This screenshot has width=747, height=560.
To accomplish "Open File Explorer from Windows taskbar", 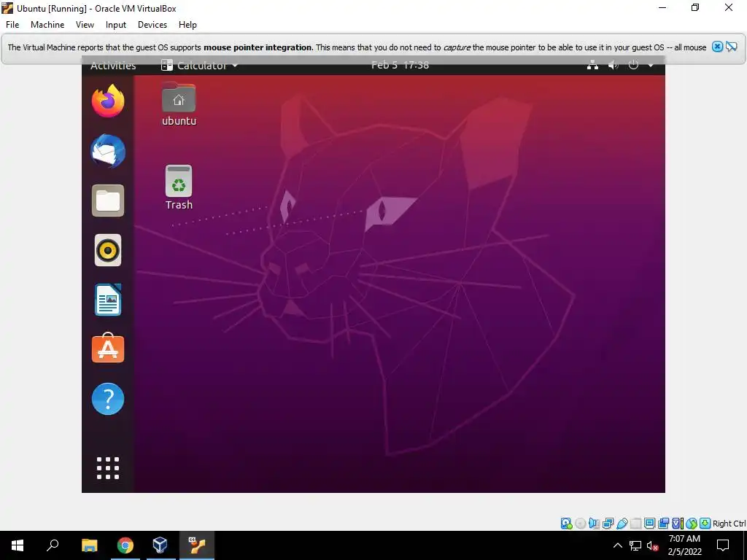I will [x=90, y=545].
